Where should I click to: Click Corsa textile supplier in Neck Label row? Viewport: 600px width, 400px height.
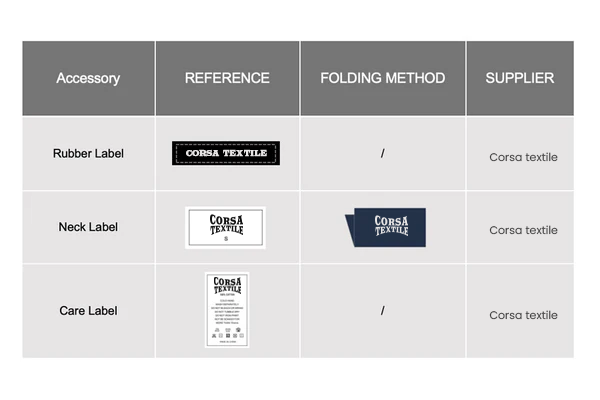[x=523, y=230]
